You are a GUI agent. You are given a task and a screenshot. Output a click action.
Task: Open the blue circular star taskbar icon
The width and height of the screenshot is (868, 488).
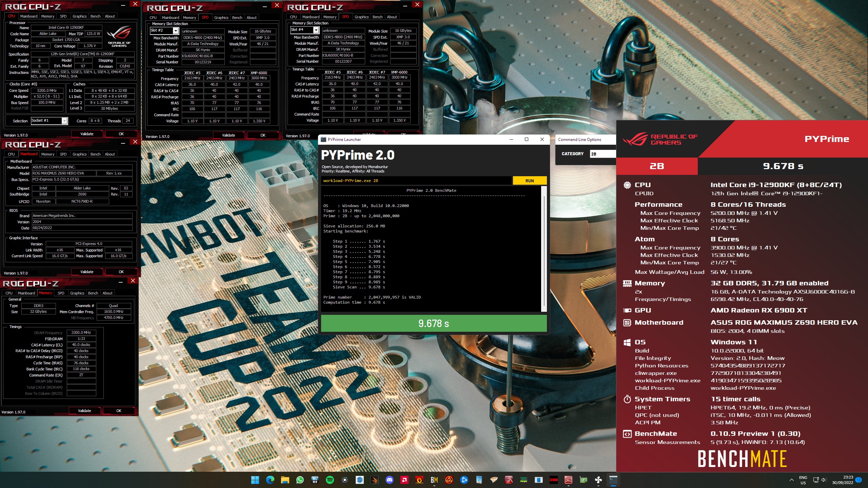coord(464,480)
